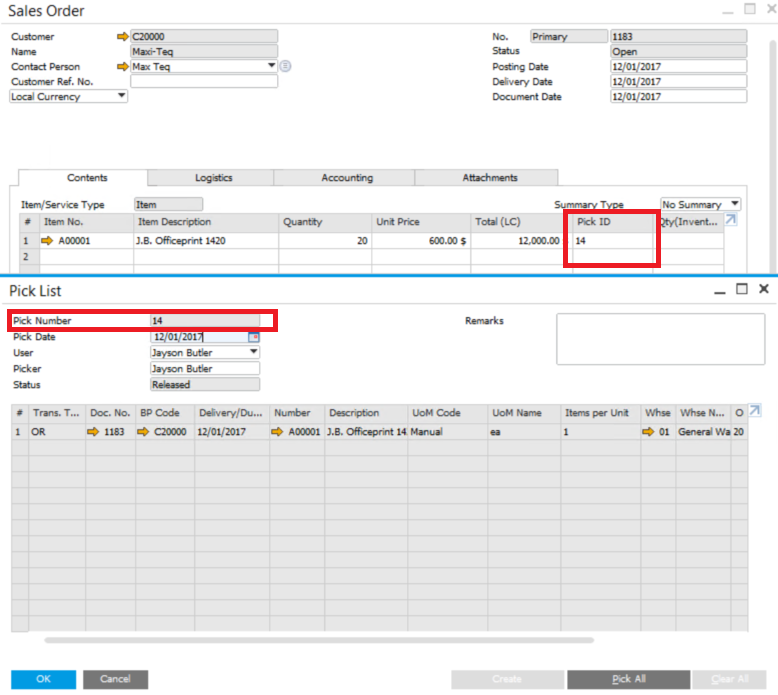Open Pick List table form settings icon
This screenshot has width=778, height=695.
coord(755,410)
